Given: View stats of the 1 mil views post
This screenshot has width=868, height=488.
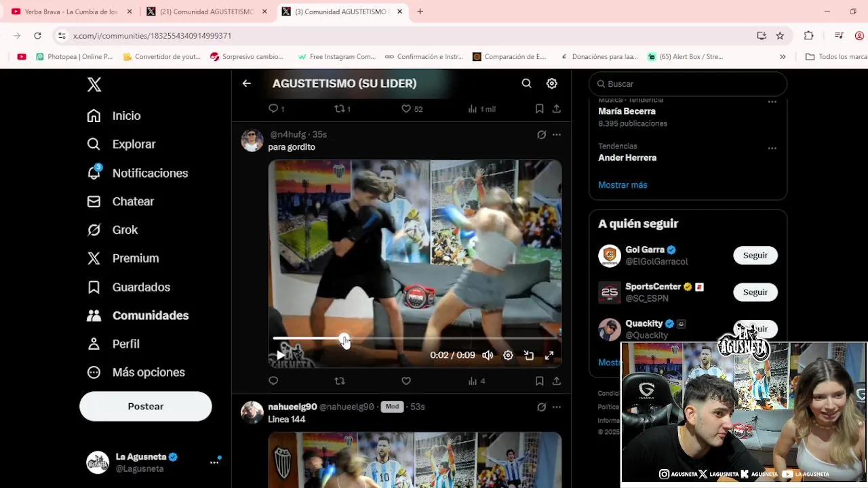Looking at the screenshot, I should pyautogui.click(x=482, y=108).
